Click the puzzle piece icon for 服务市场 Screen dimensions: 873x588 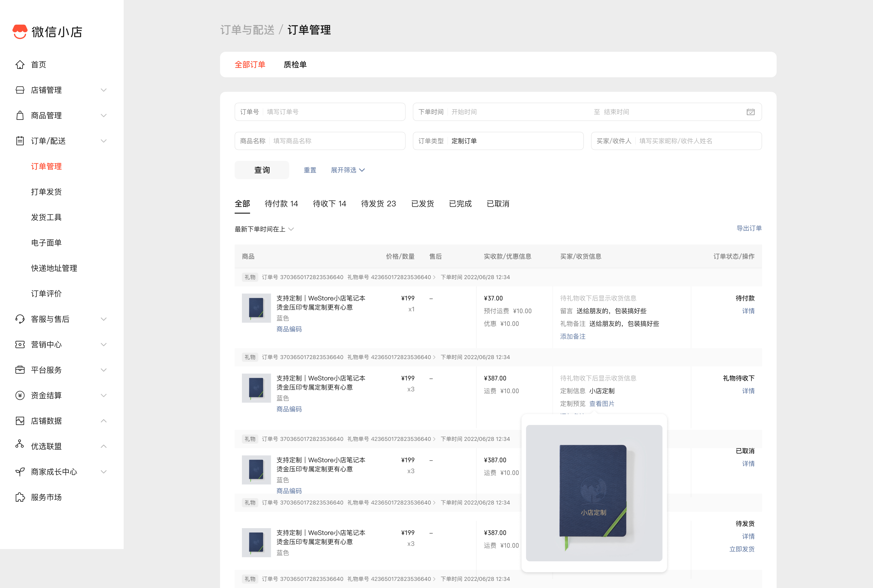tap(20, 497)
